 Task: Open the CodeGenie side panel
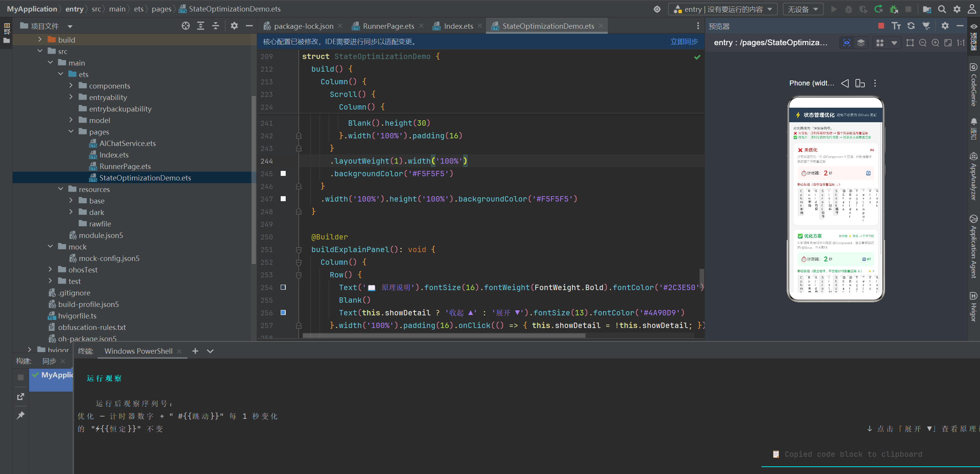(x=973, y=85)
